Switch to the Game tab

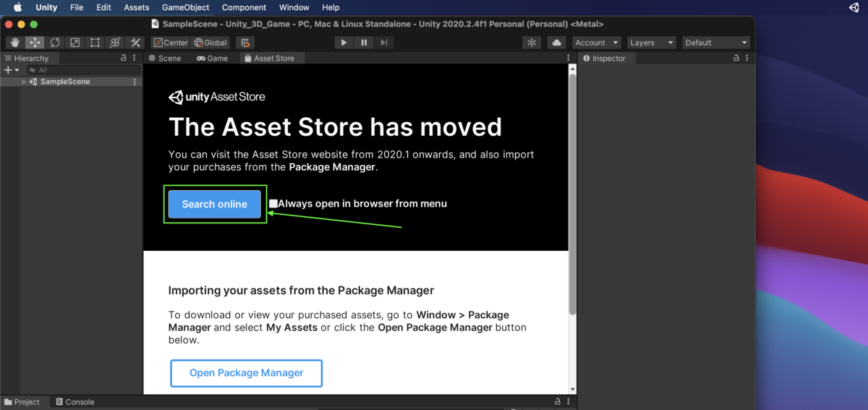coord(212,58)
